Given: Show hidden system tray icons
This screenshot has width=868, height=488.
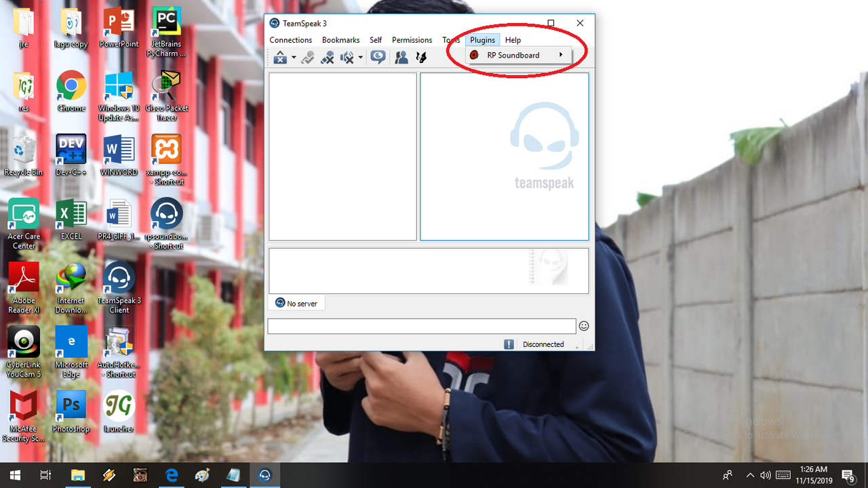Looking at the screenshot, I should tap(750, 475).
